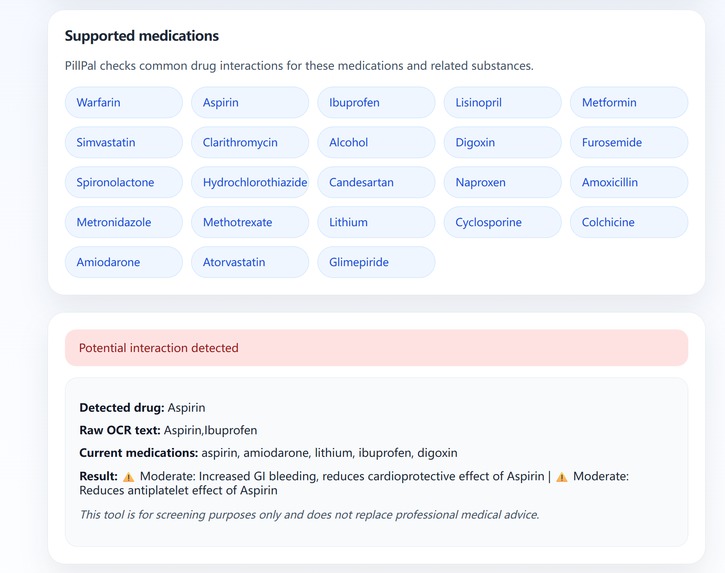This screenshot has height=573, width=725.
Task: Click the Glimepiride chip
Action: point(376,262)
